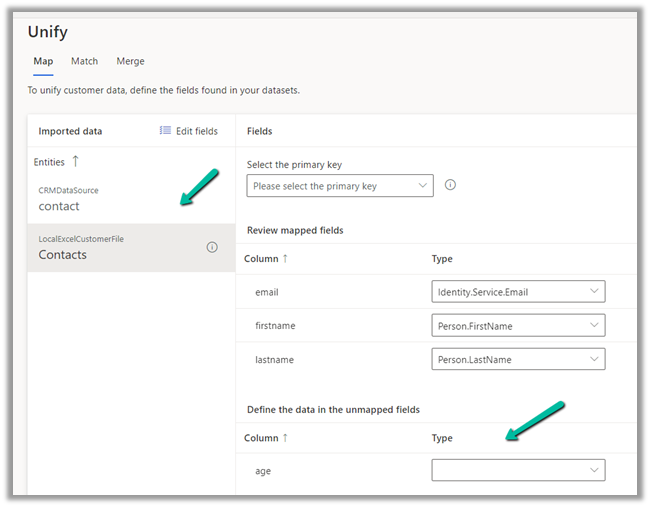Expand the firstname type dropdown
The width and height of the screenshot is (650, 507).
pyautogui.click(x=518, y=325)
